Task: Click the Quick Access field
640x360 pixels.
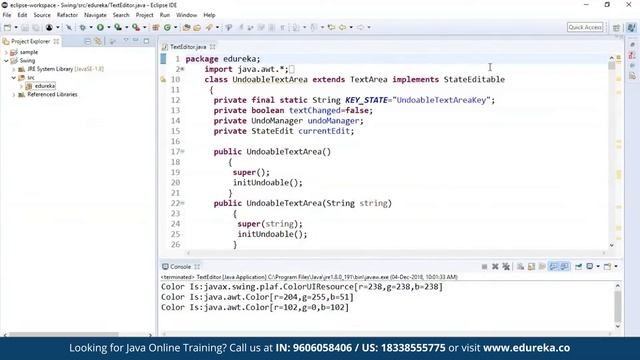Action: pos(585,27)
